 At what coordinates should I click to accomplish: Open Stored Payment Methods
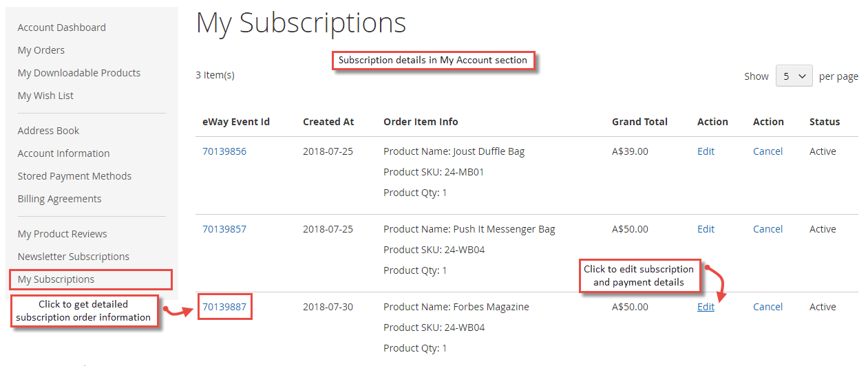tap(74, 176)
